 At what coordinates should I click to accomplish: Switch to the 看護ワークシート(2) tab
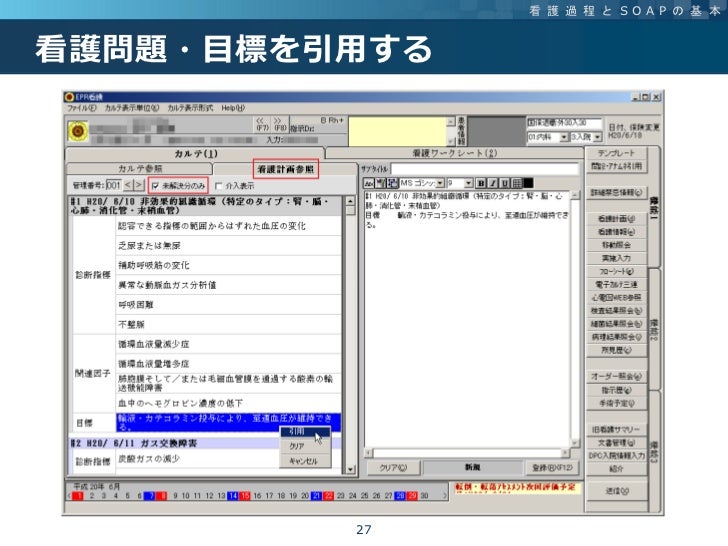455,153
